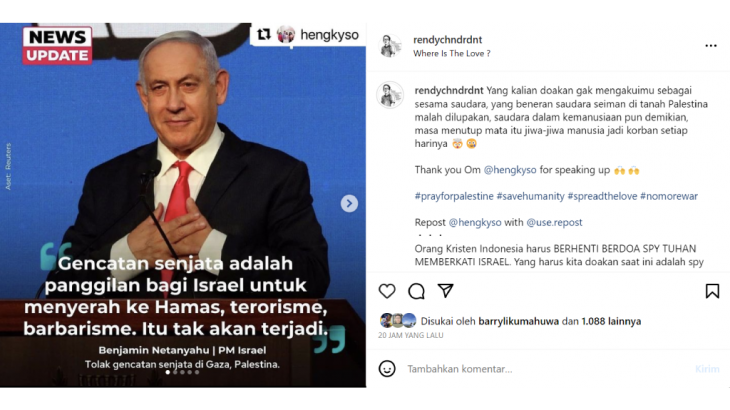Open comments via speech bubble icon
The height and width of the screenshot is (410, 730).
coord(416,291)
